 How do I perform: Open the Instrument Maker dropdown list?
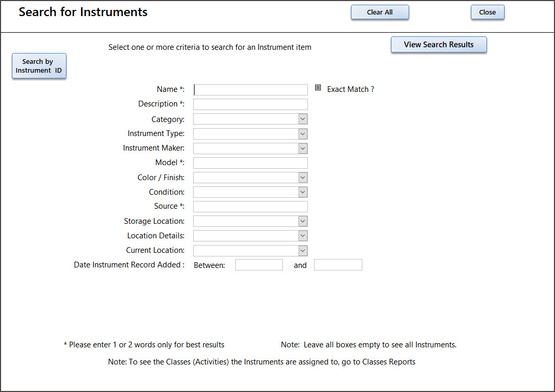[303, 148]
